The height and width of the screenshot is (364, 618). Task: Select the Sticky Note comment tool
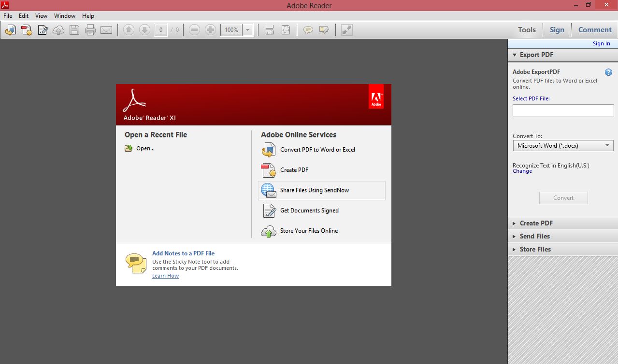tap(308, 30)
